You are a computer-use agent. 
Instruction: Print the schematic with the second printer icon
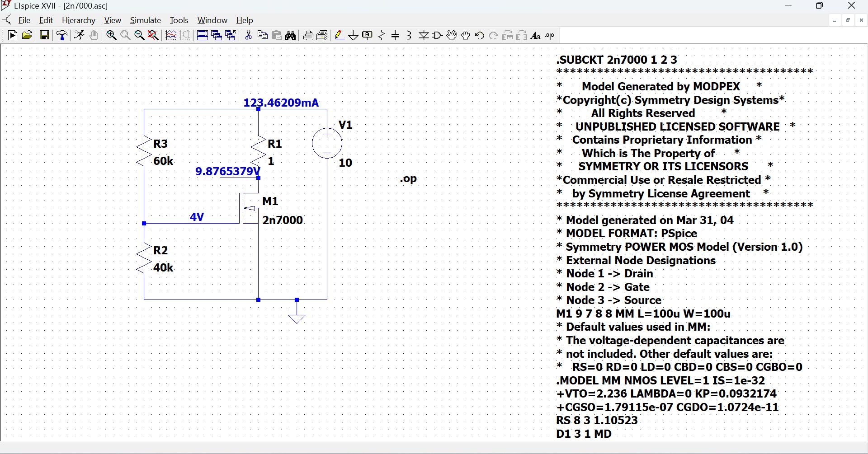(x=322, y=36)
